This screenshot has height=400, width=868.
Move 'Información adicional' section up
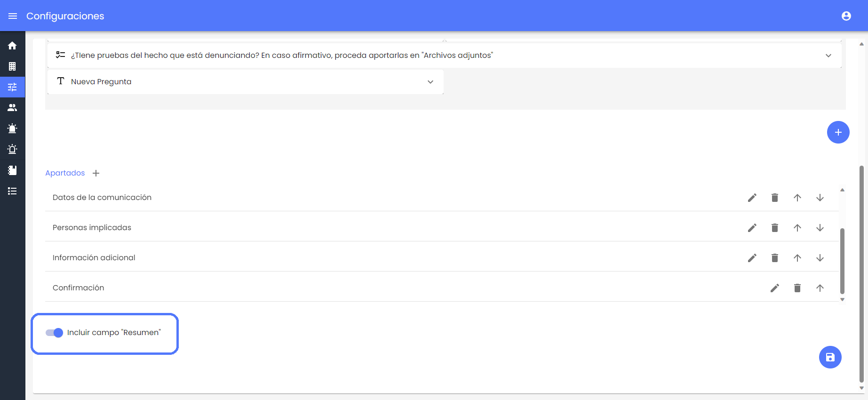pos(797,258)
